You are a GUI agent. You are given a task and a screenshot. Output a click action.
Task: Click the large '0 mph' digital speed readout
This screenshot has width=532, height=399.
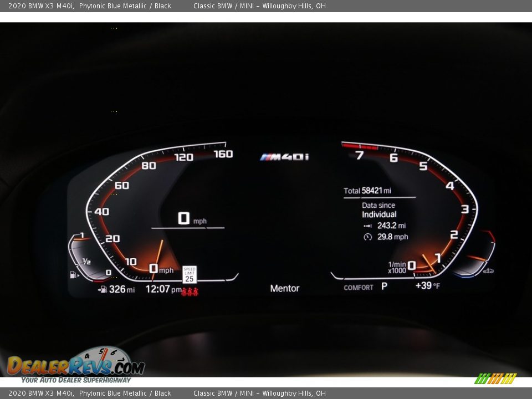click(192, 218)
